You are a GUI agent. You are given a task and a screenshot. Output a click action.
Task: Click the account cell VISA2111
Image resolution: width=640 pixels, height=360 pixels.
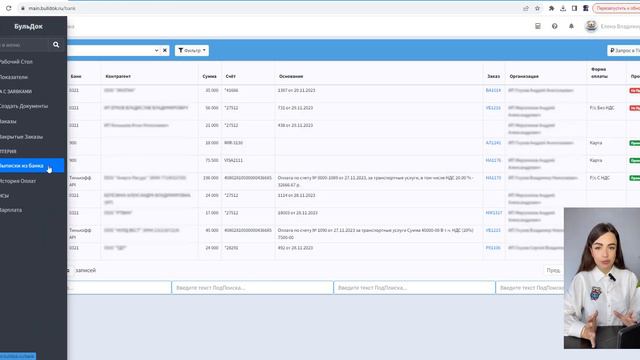tap(233, 160)
